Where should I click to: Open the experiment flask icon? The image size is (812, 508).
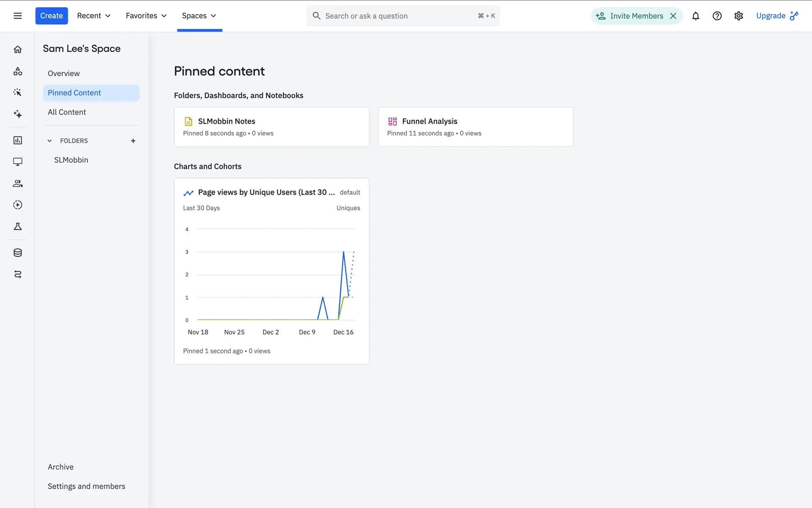[x=17, y=226]
